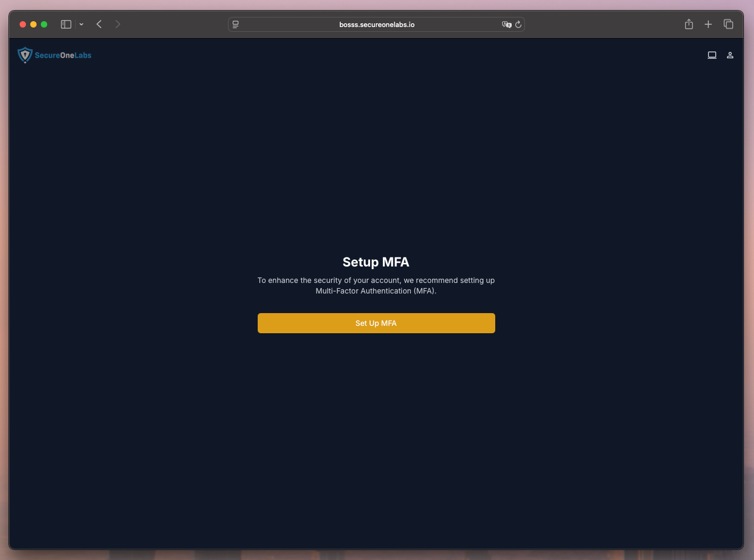The height and width of the screenshot is (560, 754).
Task: Click the address bar to edit the URL
Action: point(376,24)
